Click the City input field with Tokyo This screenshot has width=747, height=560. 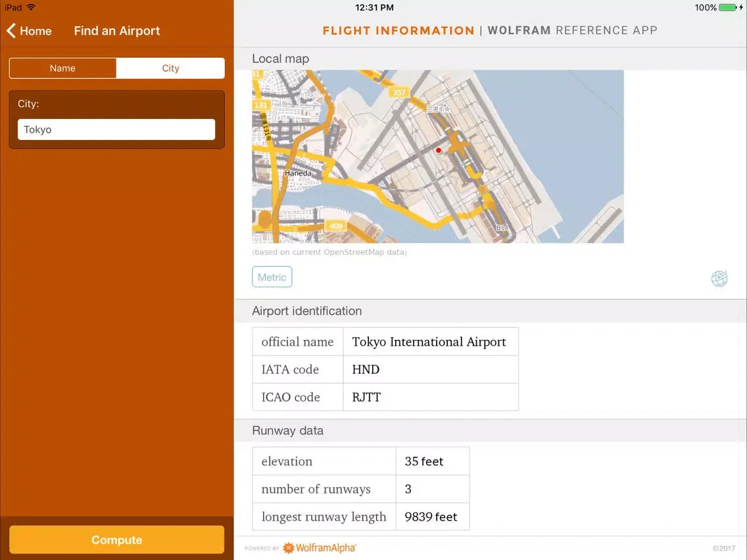(116, 129)
